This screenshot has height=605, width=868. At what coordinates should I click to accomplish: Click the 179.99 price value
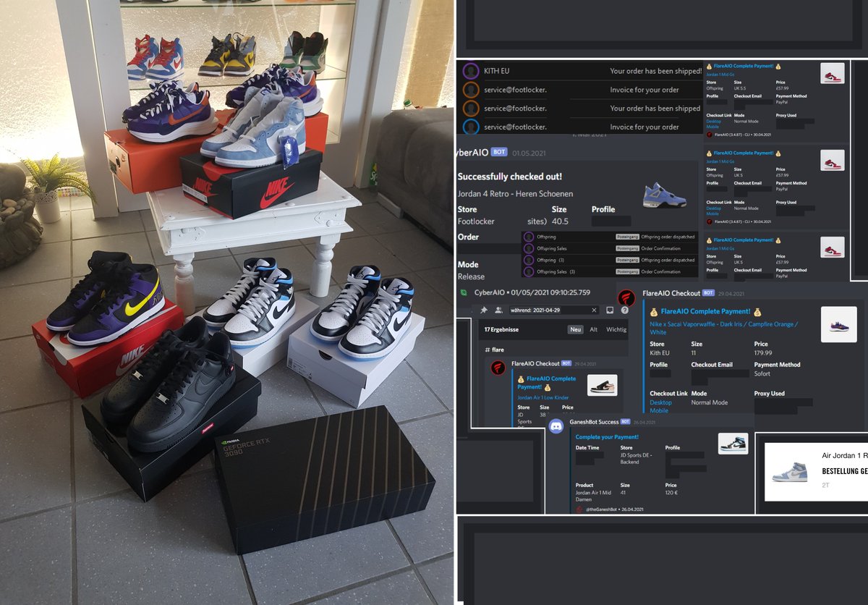(764, 354)
